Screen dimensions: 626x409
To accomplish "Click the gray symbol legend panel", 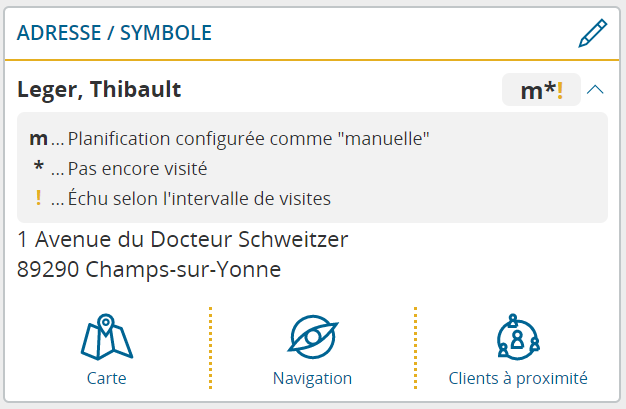I will pos(312,167).
